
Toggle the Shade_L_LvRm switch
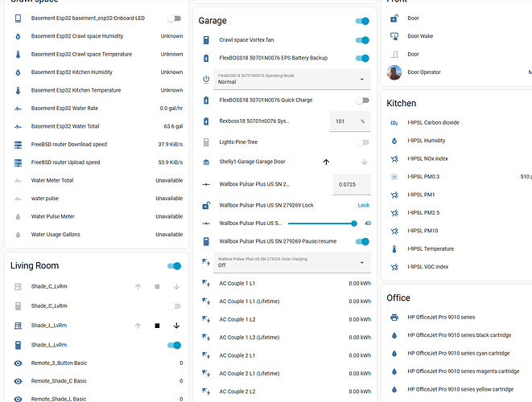click(x=175, y=345)
